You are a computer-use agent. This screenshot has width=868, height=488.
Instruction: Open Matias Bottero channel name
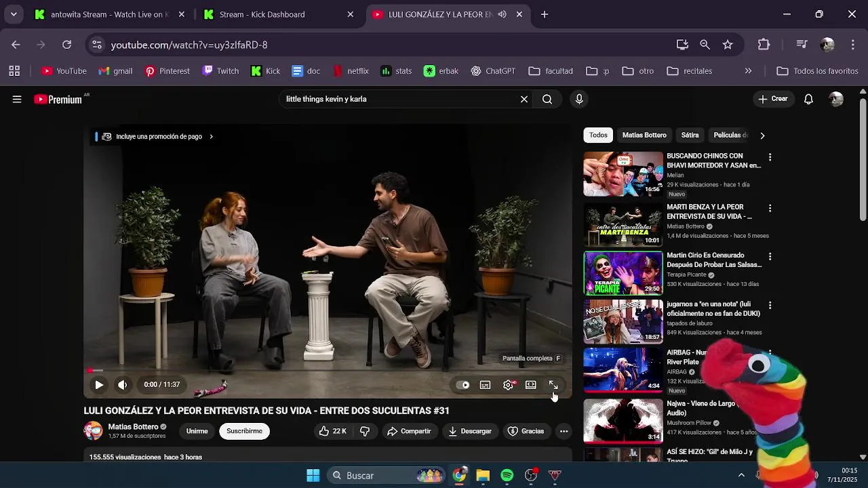[x=133, y=426]
